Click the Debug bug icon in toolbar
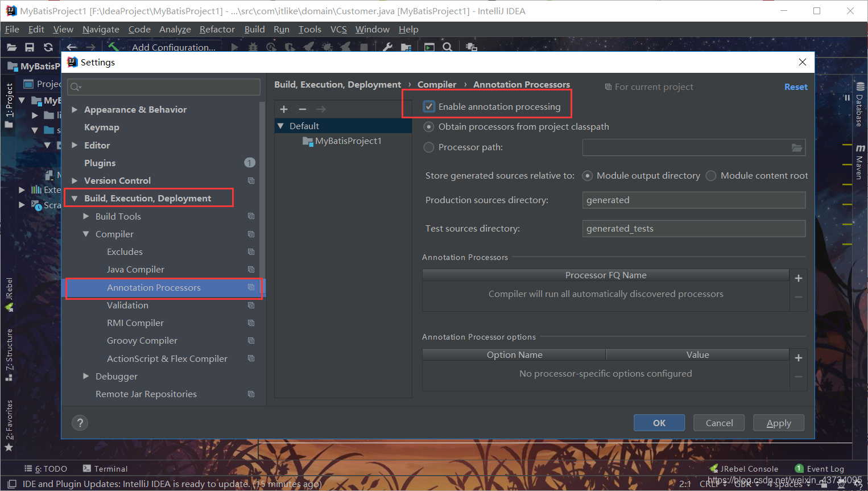The height and width of the screenshot is (491, 868). (253, 47)
